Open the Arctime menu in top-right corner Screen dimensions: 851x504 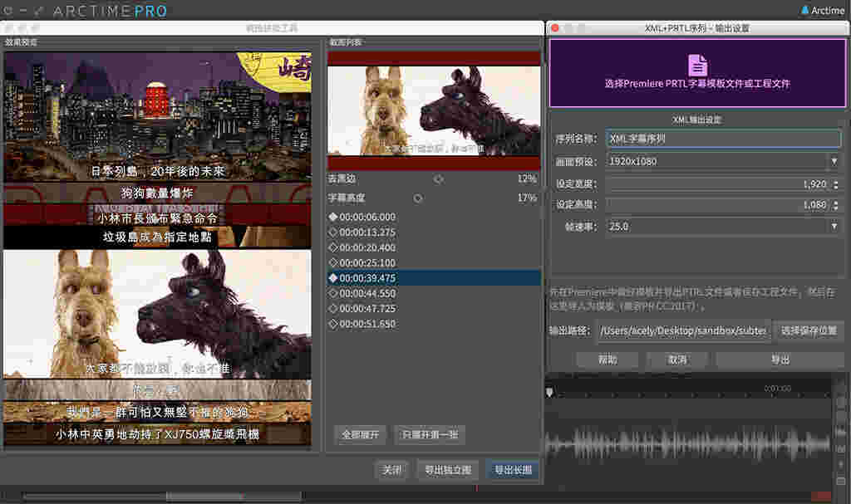point(824,10)
